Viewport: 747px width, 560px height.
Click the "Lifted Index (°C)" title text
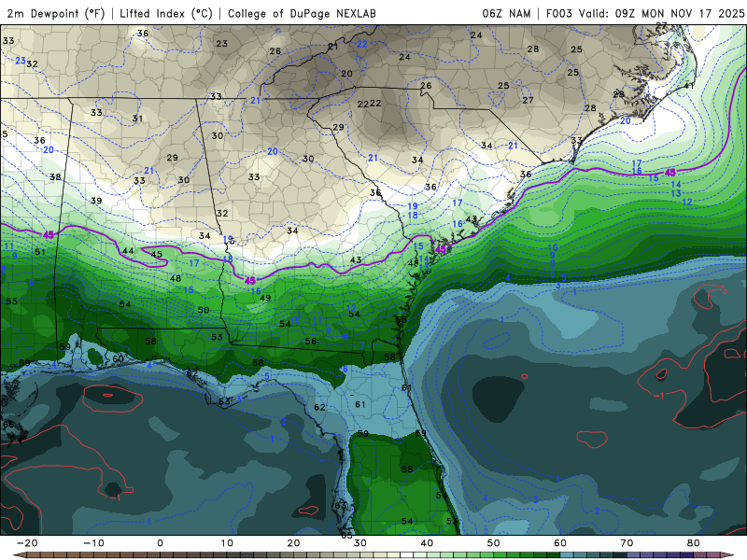166,13
